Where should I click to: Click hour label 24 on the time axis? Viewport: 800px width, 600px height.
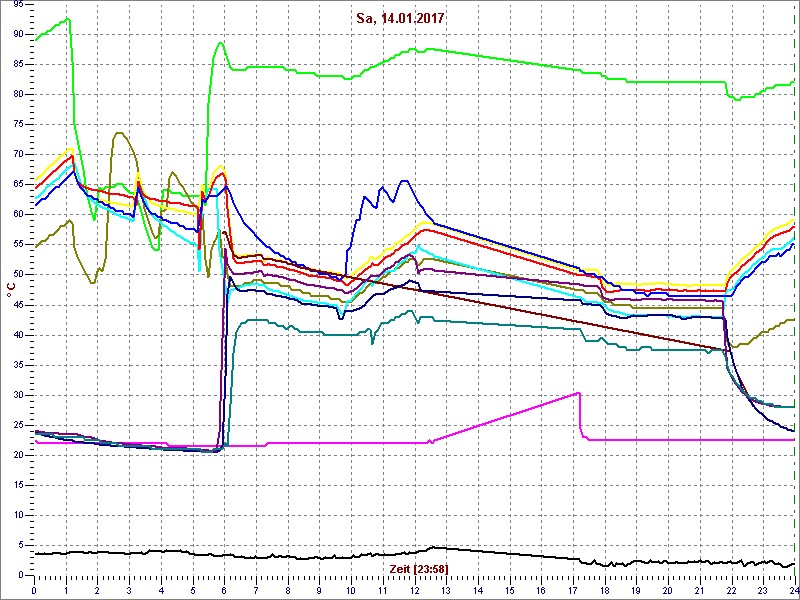(793, 590)
